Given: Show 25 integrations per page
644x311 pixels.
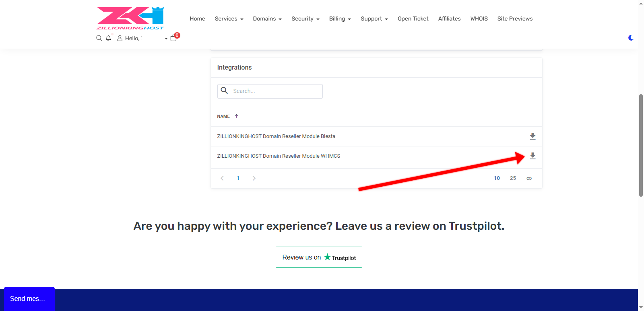Looking at the screenshot, I should coord(513,178).
